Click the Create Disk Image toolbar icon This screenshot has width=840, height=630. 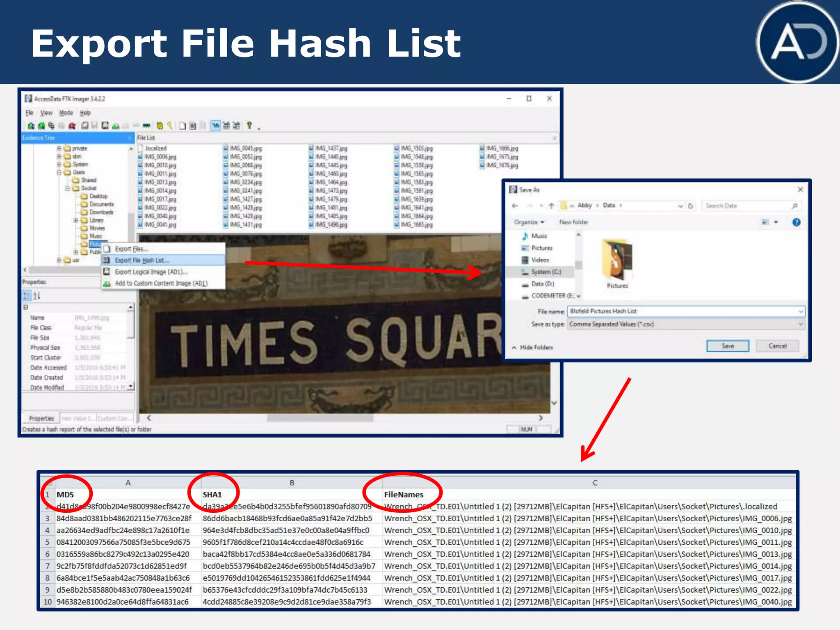tap(85, 126)
